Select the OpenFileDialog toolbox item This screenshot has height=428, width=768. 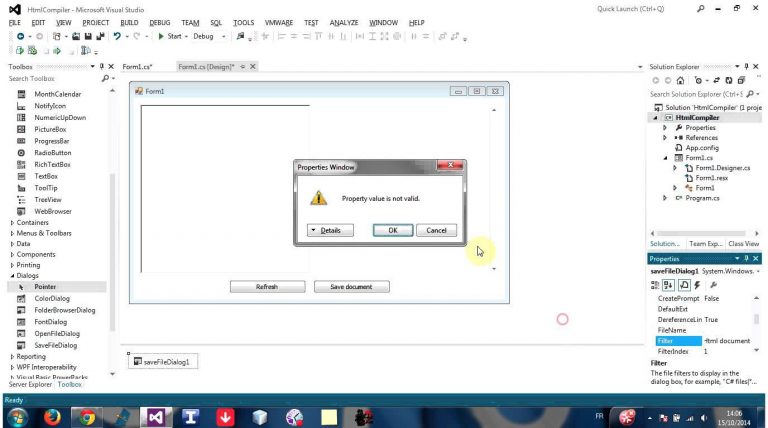(56, 333)
